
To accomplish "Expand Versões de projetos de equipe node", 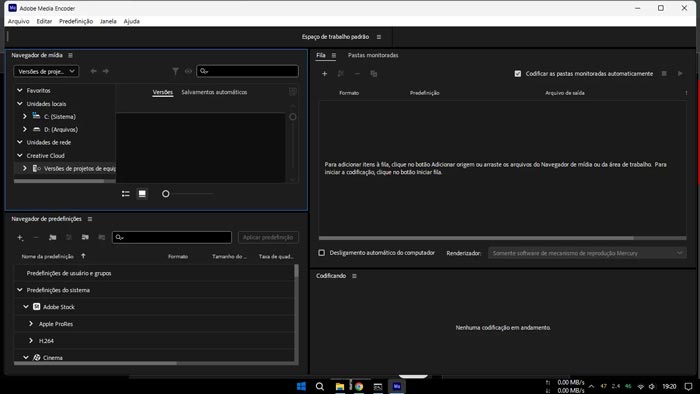I will tap(25, 169).
